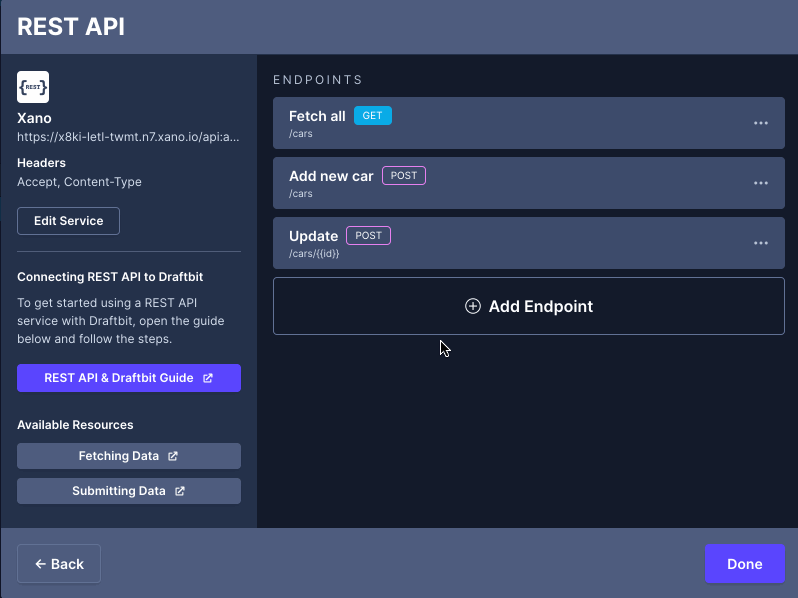The height and width of the screenshot is (598, 798).
Task: Click the /cars path under Add new car
Action: point(300,194)
